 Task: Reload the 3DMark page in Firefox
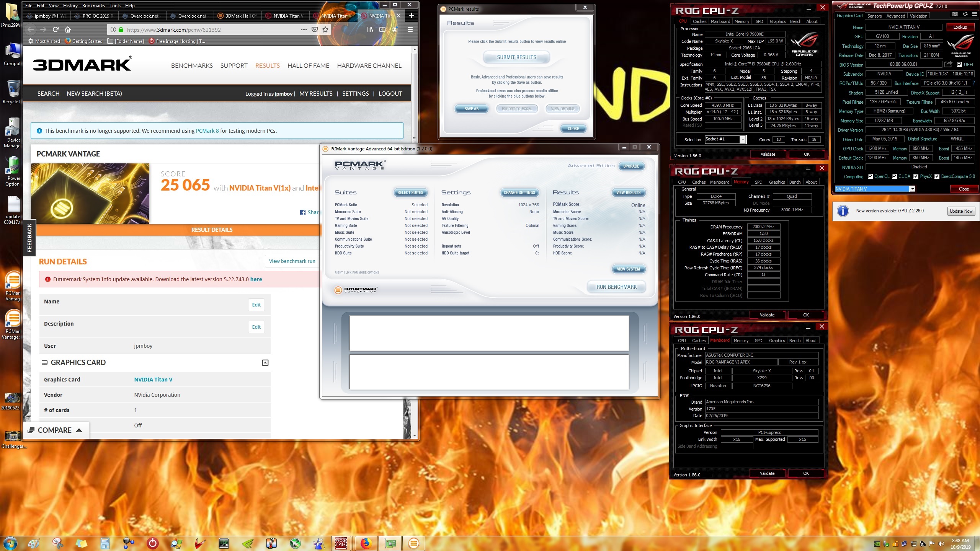pyautogui.click(x=56, y=29)
